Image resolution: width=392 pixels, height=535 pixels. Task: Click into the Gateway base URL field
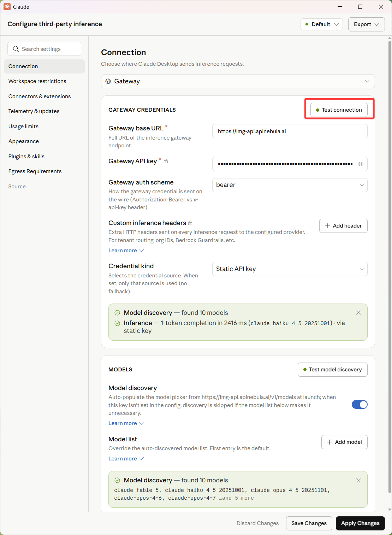click(x=290, y=131)
